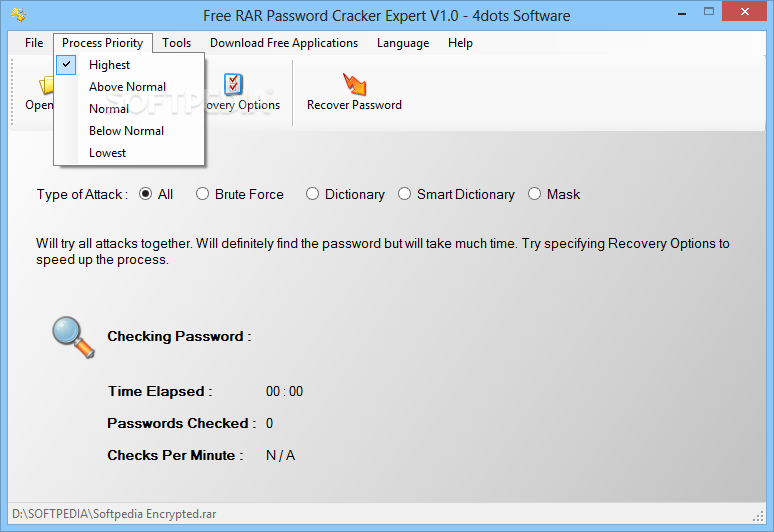The image size is (774, 532).
Task: Choose Highest process priority
Action: point(129,65)
